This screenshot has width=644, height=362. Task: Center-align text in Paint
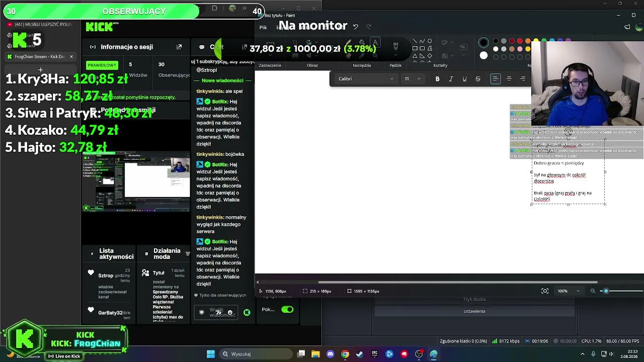[x=509, y=79]
